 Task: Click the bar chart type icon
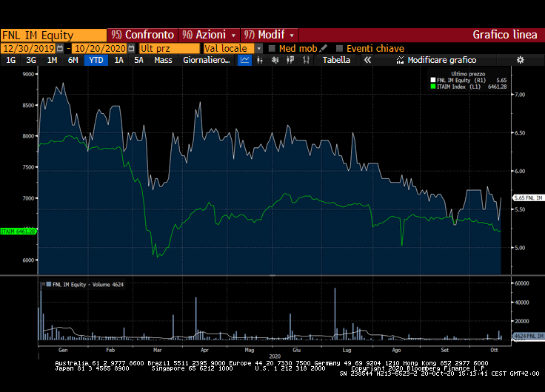pos(259,60)
